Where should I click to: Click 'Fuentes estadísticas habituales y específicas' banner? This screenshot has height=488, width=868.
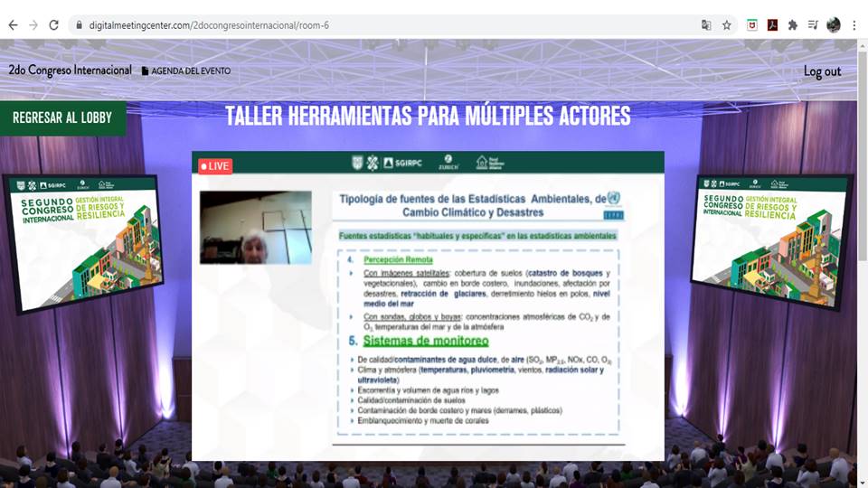click(477, 236)
